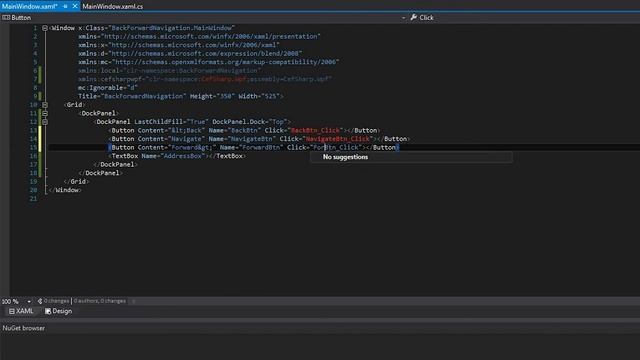The width and height of the screenshot is (640, 360).
Task: Click the xmlns:mc markup-compatibility URL
Action: [x=225, y=62]
